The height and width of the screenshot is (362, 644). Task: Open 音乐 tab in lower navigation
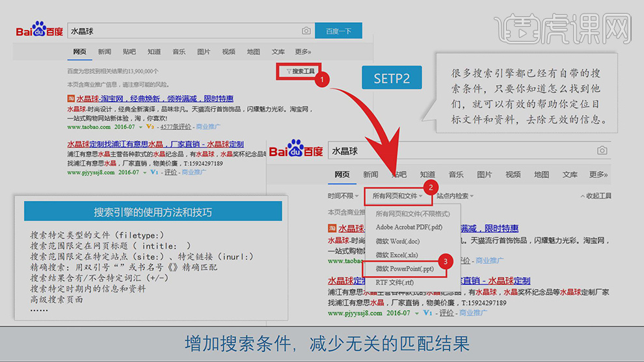456,175
